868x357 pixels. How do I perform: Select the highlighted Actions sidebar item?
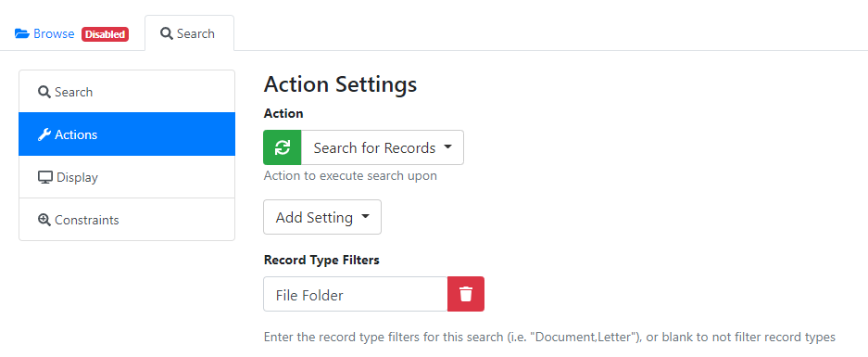click(127, 134)
